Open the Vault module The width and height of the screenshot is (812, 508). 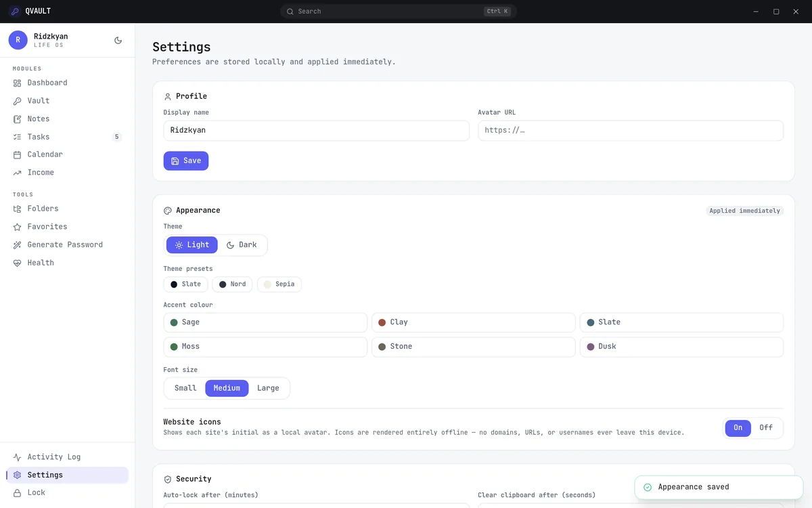click(x=68, y=101)
